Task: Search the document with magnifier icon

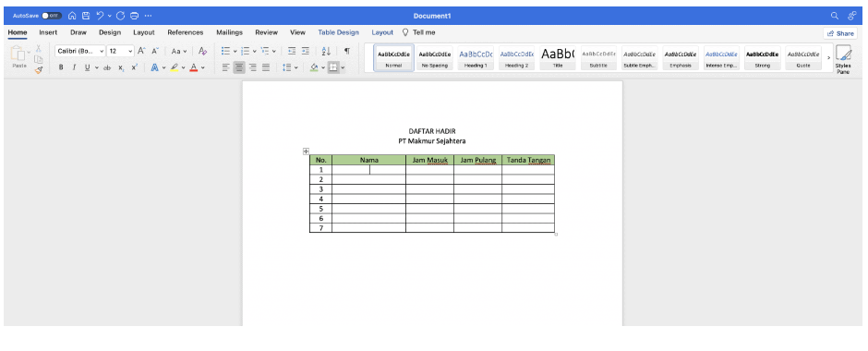Action: [x=835, y=16]
